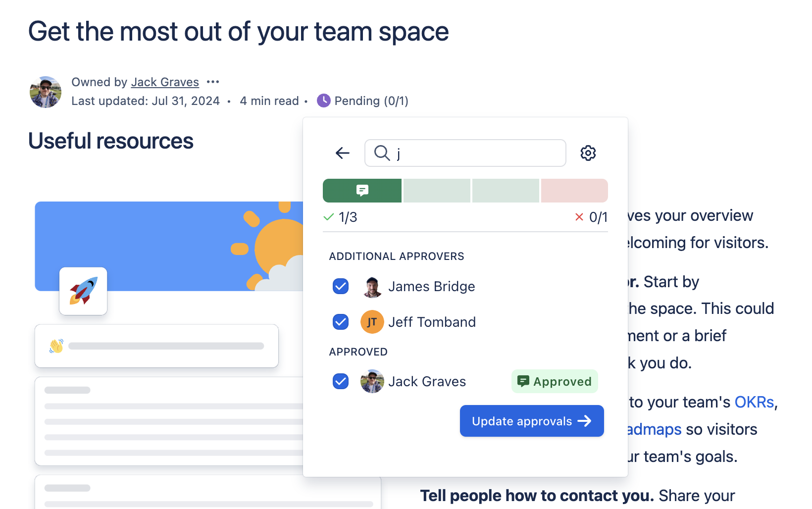Click the magnifying glass search icon
Screen dimensions: 812x509
[x=381, y=153]
